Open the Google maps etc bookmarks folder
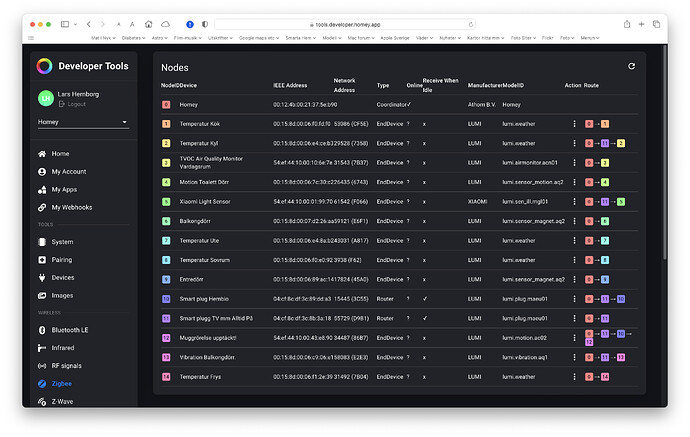Viewport: 690px width, 437px height. point(259,38)
